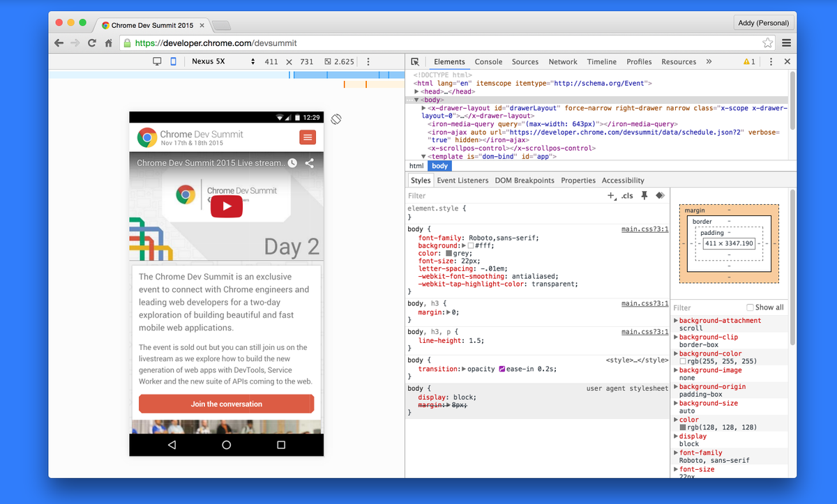Open the Network panel tab
837x504 pixels.
(563, 61)
